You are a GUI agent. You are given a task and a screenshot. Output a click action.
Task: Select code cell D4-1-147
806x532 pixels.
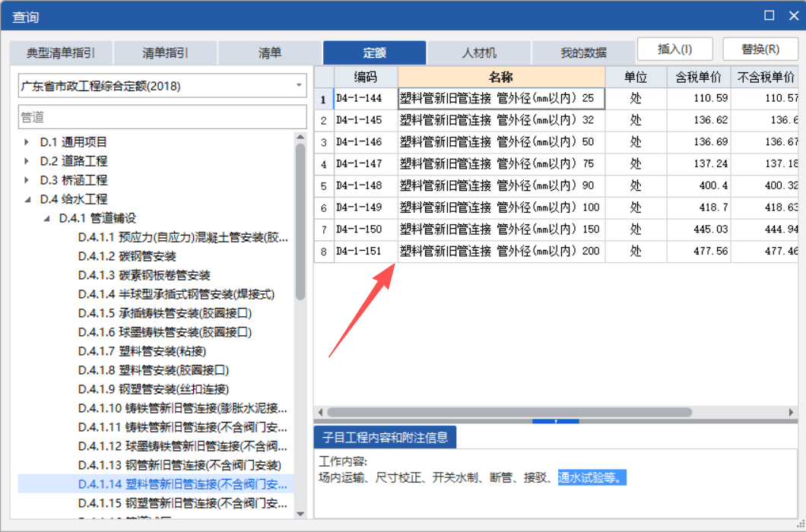366,164
